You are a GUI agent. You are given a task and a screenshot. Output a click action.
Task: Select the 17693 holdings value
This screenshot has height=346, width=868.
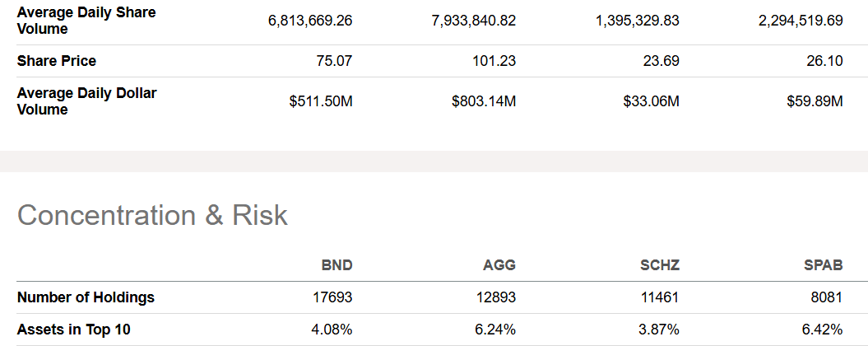click(x=333, y=297)
